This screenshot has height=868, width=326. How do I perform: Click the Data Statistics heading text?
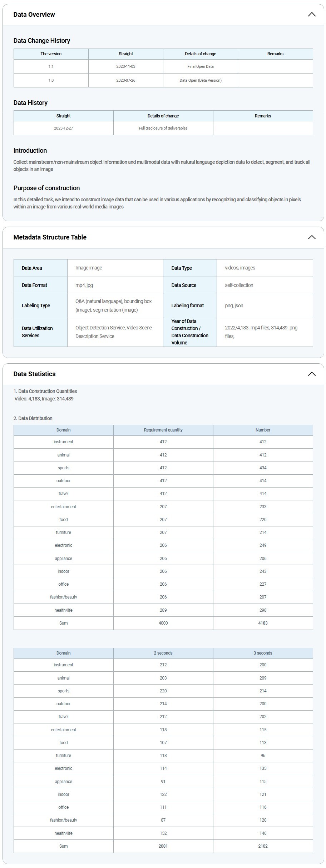[34, 374]
